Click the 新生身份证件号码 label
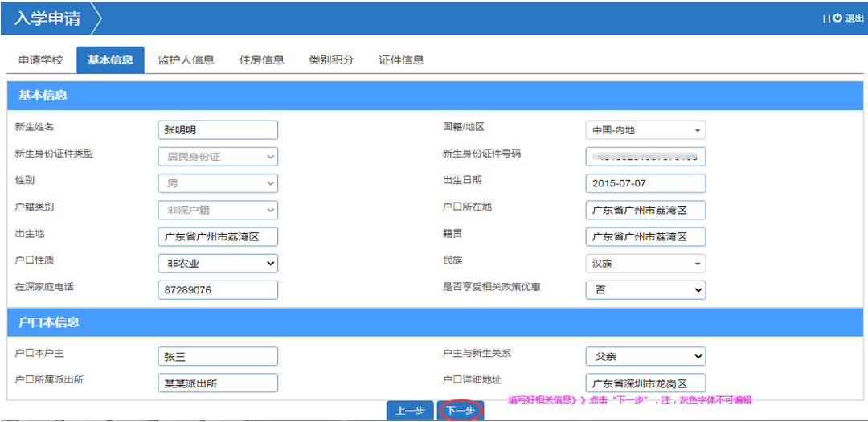The height and width of the screenshot is (422, 868). click(x=481, y=154)
